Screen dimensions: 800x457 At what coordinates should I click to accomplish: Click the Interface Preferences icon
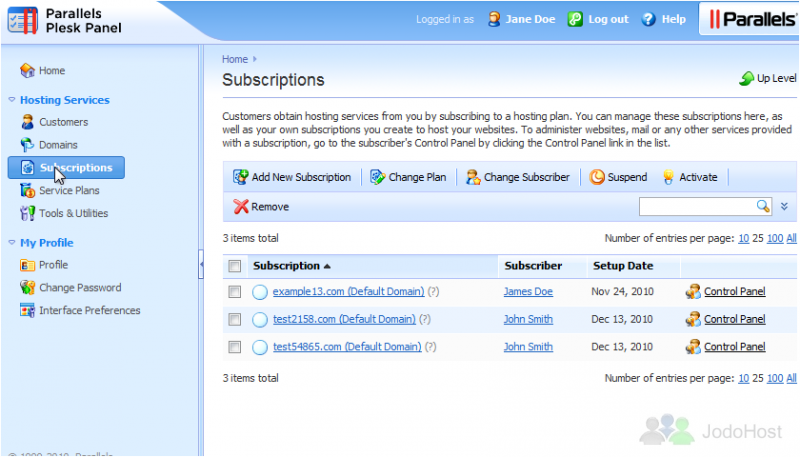pos(27,310)
